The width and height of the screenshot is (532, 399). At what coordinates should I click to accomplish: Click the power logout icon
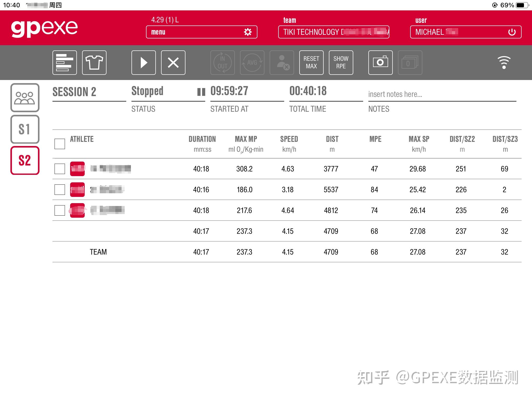coord(512,32)
